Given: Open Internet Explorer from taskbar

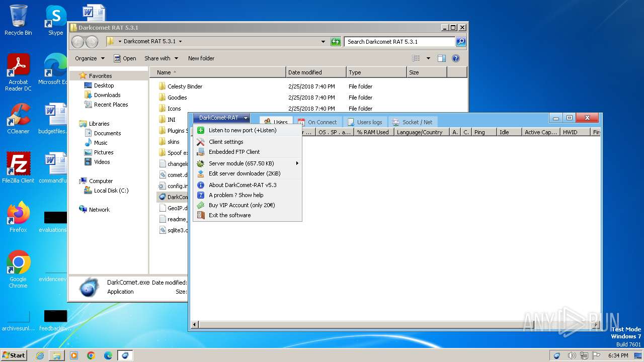Looking at the screenshot, I should pyautogui.click(x=40, y=355).
